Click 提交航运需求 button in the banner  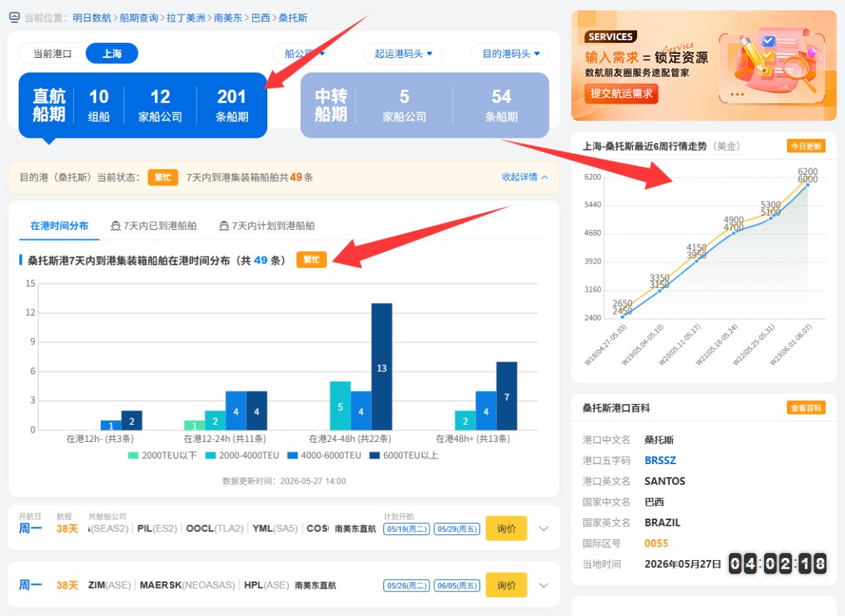point(621,94)
